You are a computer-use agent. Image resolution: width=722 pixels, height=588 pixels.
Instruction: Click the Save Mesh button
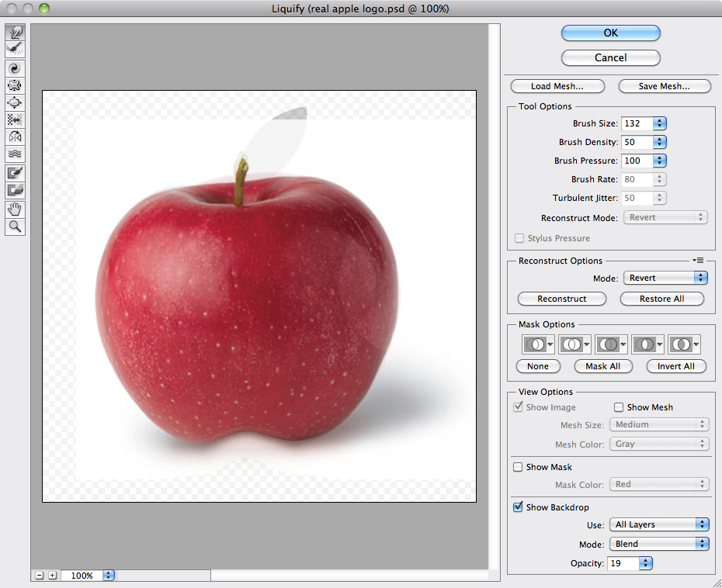[665, 86]
